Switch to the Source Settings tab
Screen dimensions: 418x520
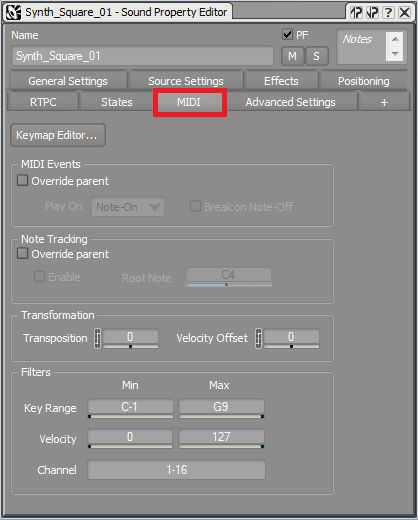pyautogui.click(x=186, y=81)
